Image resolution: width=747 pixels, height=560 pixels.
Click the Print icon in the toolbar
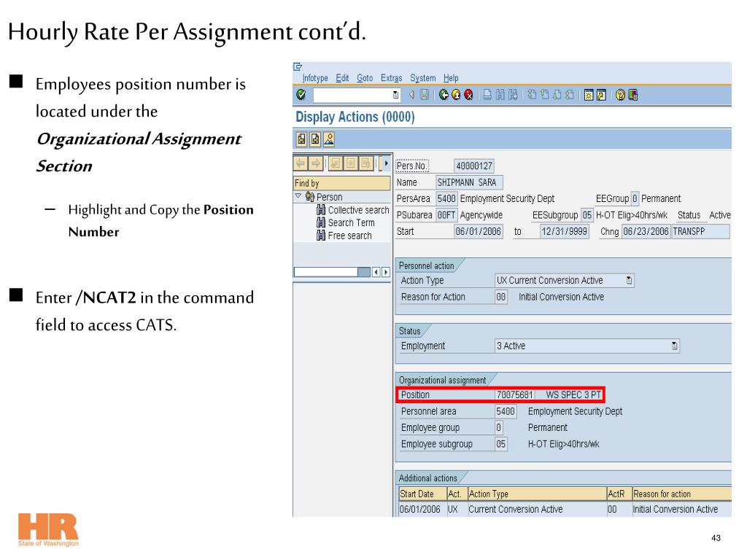[487, 95]
